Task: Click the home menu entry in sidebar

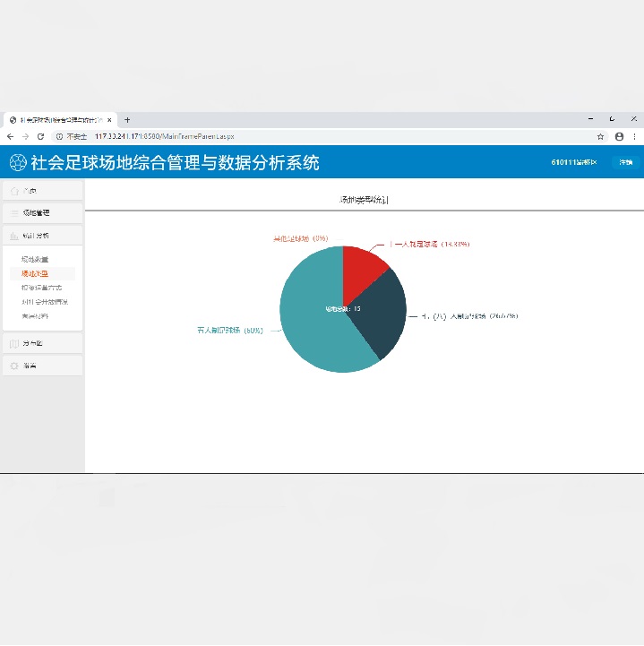Action: [43, 191]
